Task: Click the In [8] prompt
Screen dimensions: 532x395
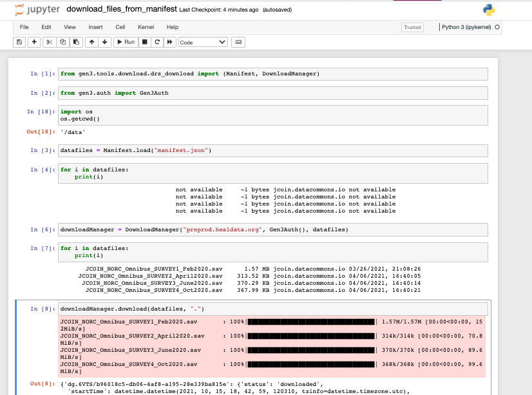Action: 43,309
